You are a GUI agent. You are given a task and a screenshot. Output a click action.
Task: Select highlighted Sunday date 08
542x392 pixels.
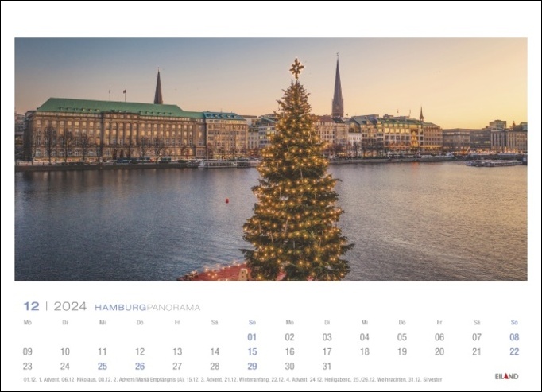tap(514, 337)
